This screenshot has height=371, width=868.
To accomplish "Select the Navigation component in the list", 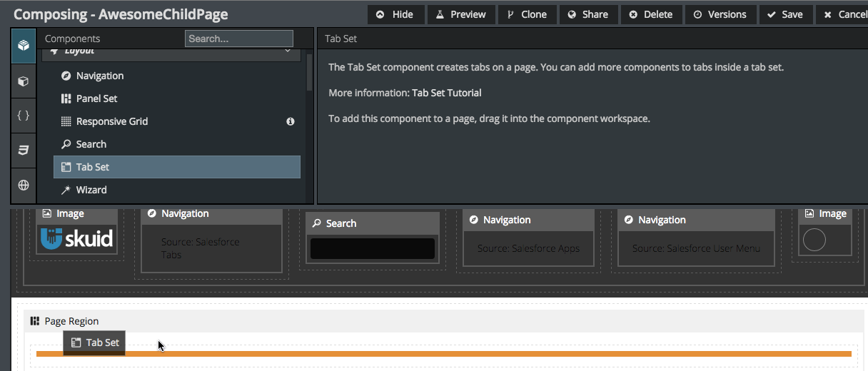I will click(99, 76).
